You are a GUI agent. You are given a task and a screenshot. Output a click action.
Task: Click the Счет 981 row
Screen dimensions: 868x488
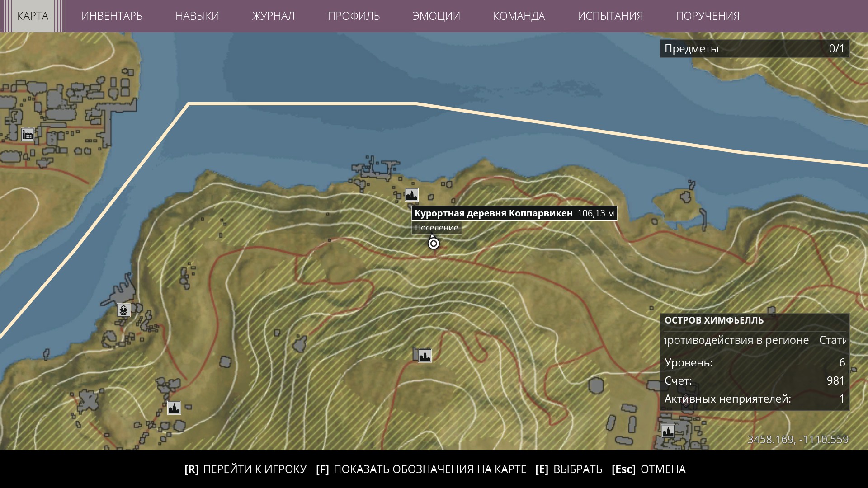755,380
